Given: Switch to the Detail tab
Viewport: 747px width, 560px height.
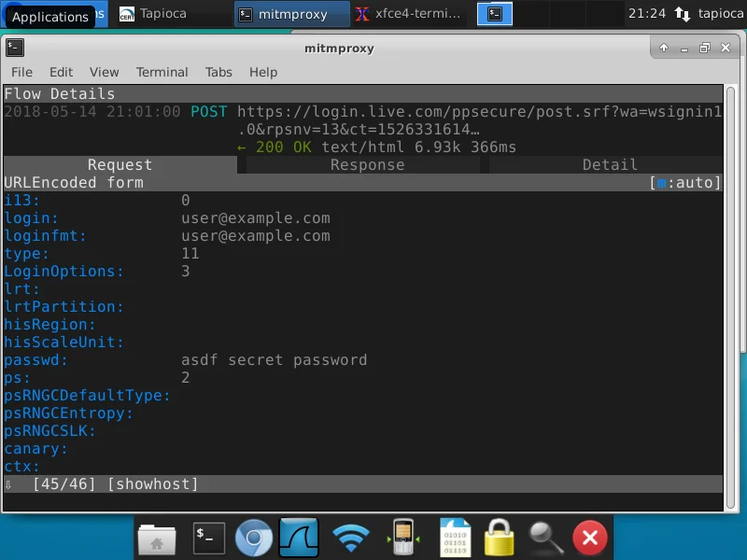Looking at the screenshot, I should coord(609,164).
